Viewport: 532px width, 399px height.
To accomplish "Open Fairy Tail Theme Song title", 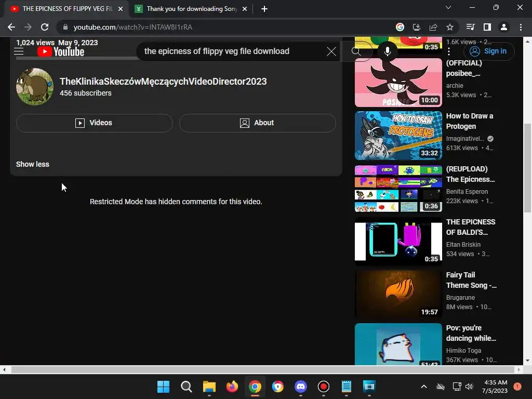I will point(471,280).
